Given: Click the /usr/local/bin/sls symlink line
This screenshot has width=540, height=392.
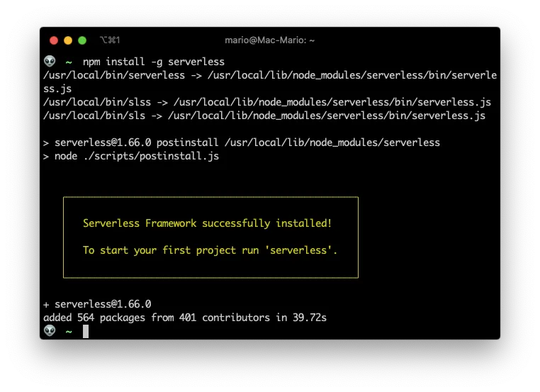Looking at the screenshot, I should pyautogui.click(x=264, y=116).
